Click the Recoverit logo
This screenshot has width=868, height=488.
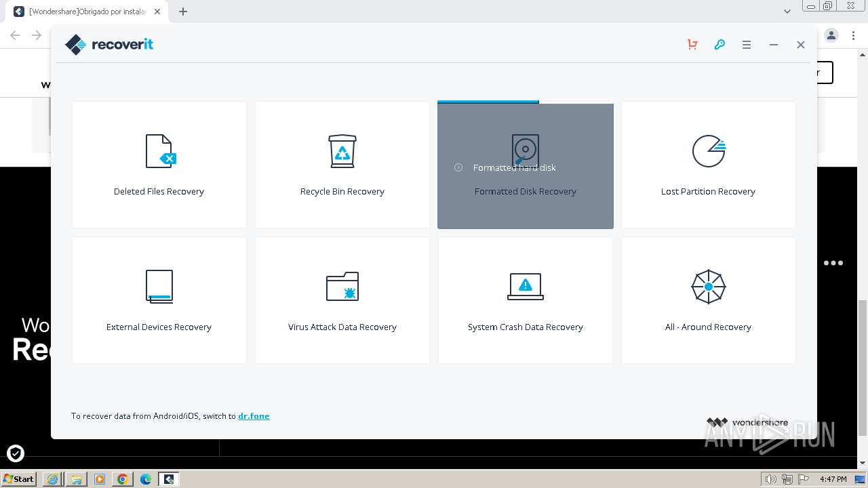(x=109, y=45)
